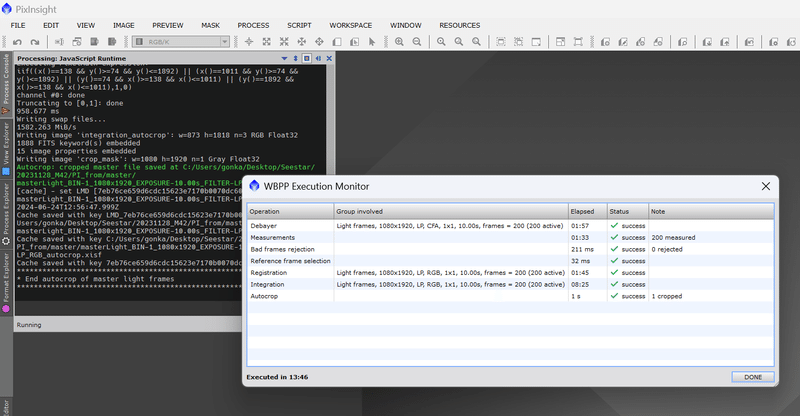Select the Reference frame selection row
800x416 pixels.
[510, 261]
